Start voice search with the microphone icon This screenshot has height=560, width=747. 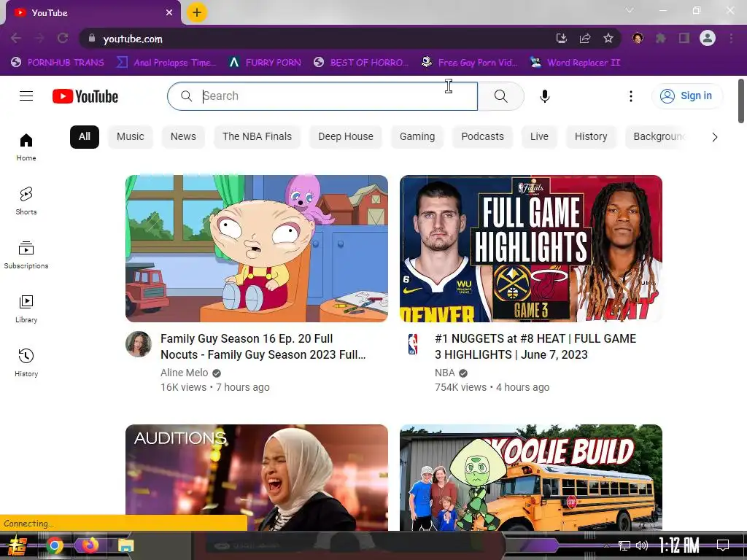pyautogui.click(x=544, y=96)
